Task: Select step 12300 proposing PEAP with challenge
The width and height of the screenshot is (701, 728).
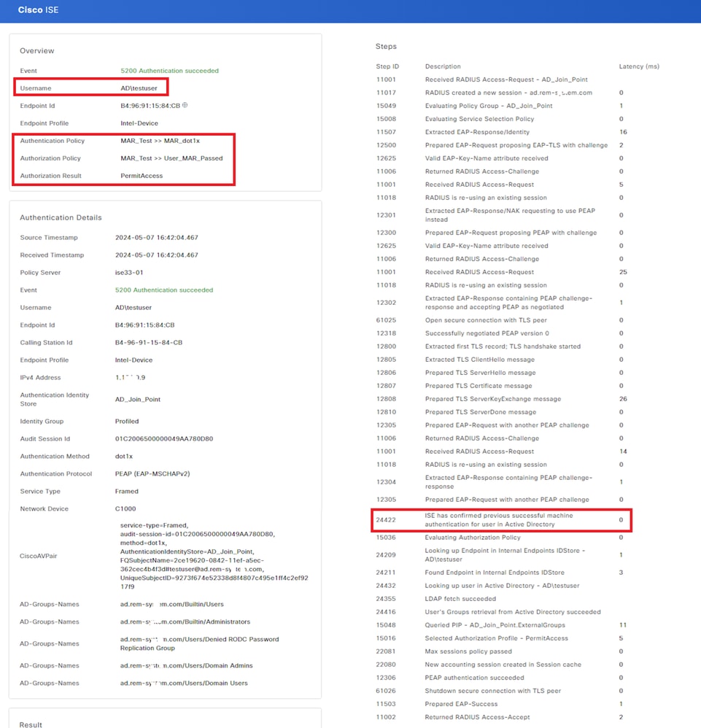Action: coord(501,233)
